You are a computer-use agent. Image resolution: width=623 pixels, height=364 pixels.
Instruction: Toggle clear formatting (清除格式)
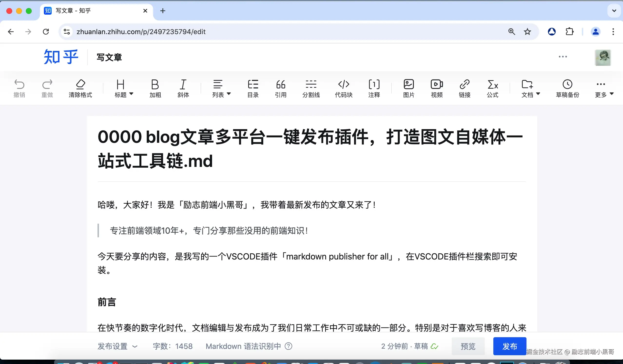80,88
